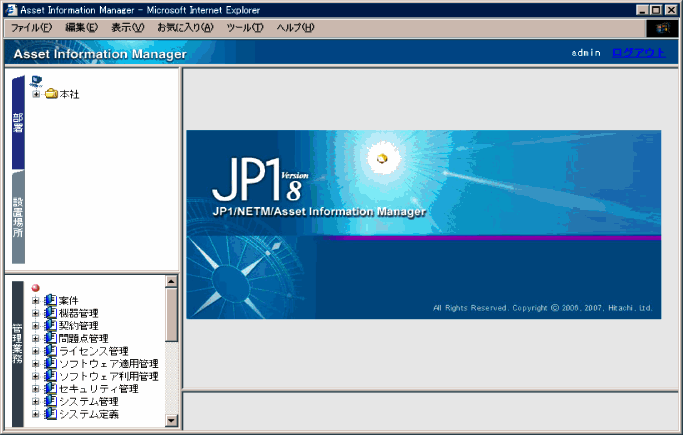Click the book icon beside システム定義

tap(51, 414)
